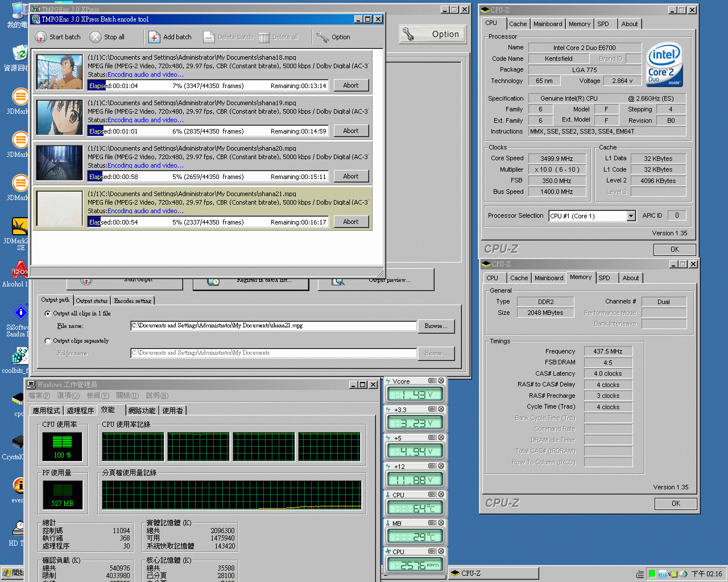
Task: Browse for the output file name
Action: [436, 326]
